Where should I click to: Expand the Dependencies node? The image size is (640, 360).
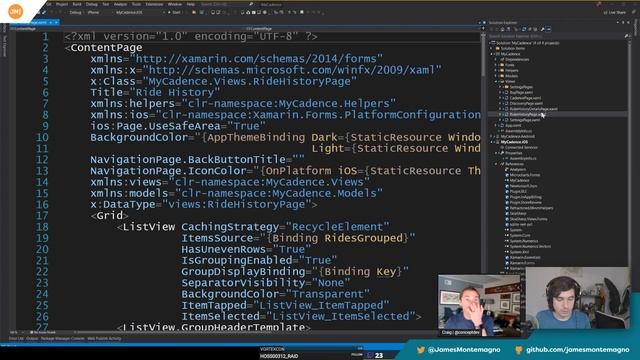tap(496, 59)
